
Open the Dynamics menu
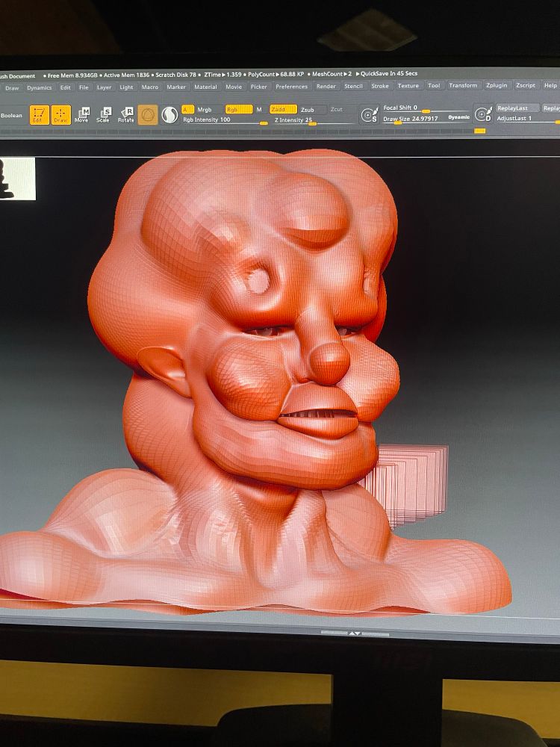pos(40,87)
